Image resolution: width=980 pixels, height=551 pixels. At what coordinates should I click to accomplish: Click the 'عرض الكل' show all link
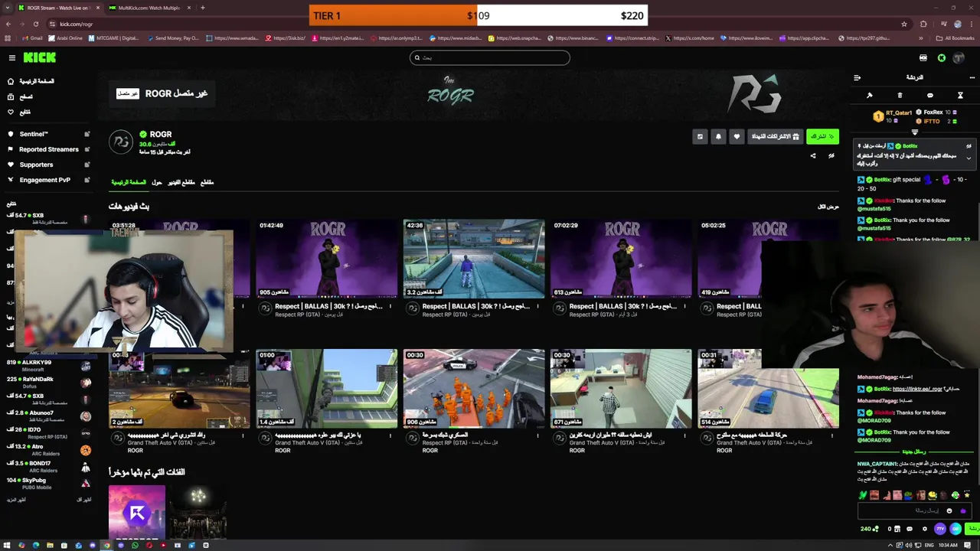pyautogui.click(x=828, y=207)
